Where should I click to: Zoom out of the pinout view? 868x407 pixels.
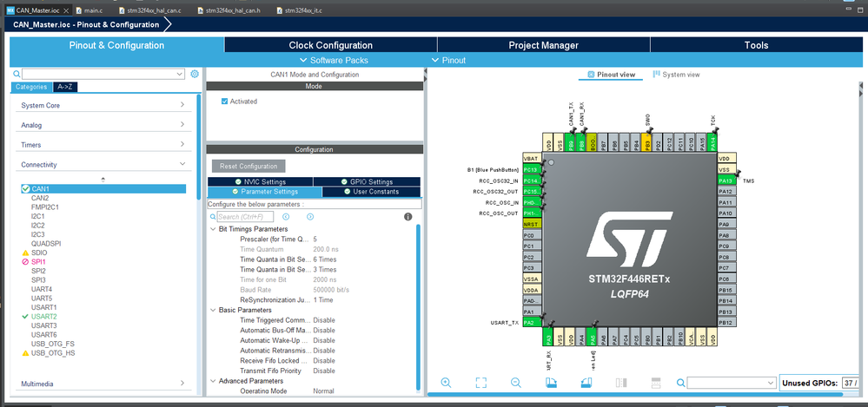point(515,383)
